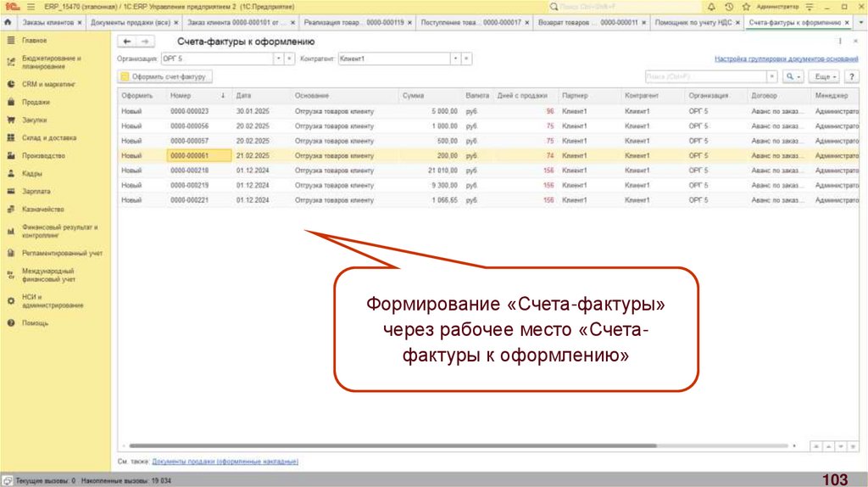Open the Администратор user menu
This screenshot has height=487, width=868.
[x=777, y=7]
